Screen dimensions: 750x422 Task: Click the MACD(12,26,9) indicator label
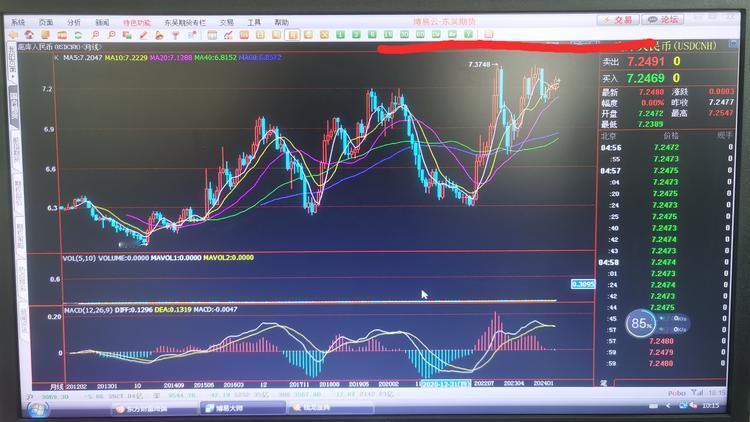tap(88, 310)
